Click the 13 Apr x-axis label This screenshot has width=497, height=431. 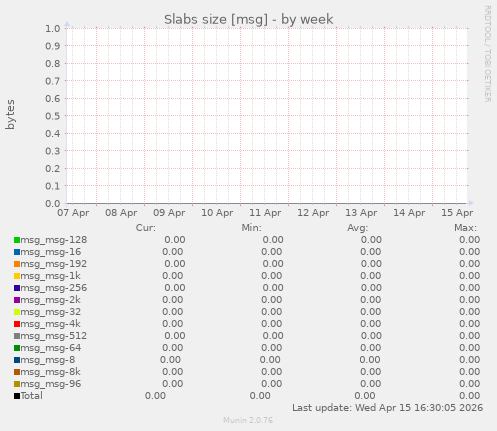point(361,213)
